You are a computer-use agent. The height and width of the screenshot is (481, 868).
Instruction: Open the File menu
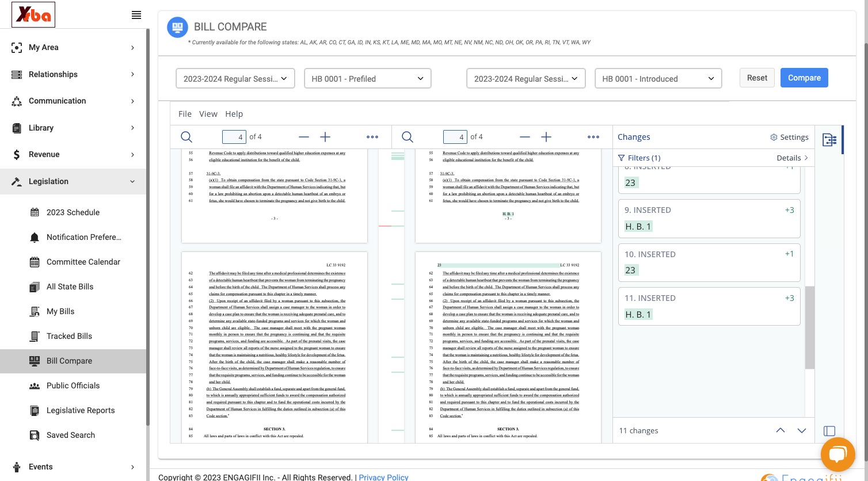click(x=185, y=114)
